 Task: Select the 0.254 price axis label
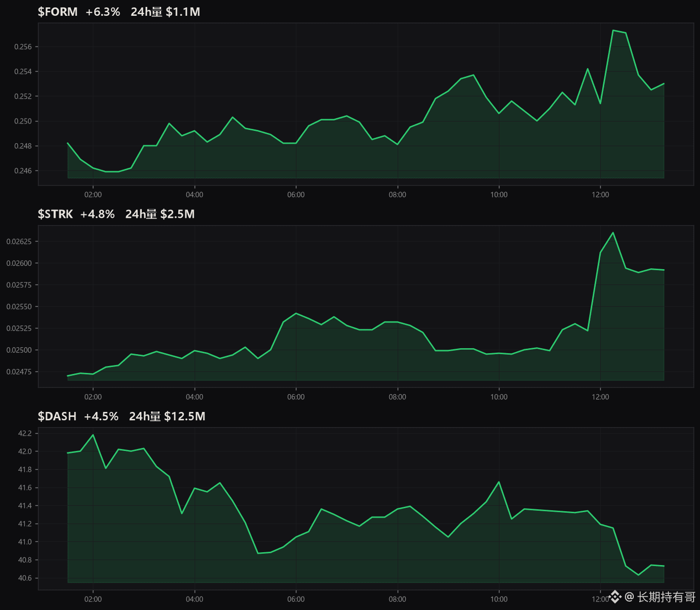23,72
